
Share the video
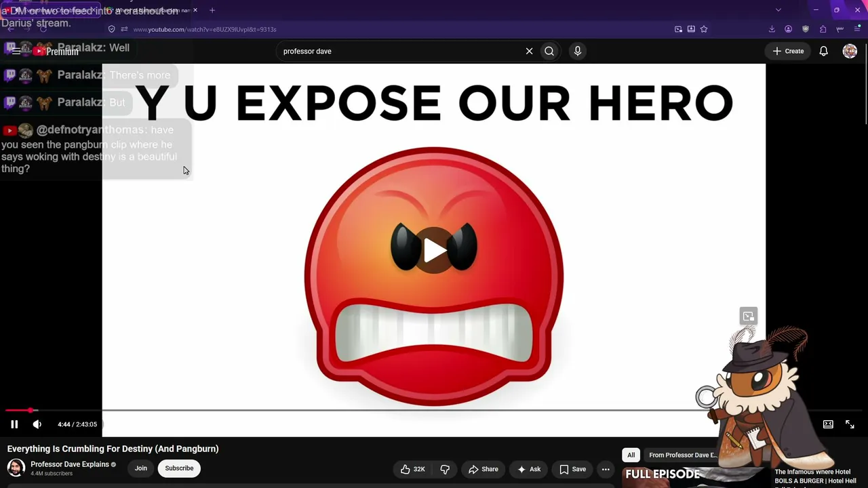[483, 469]
